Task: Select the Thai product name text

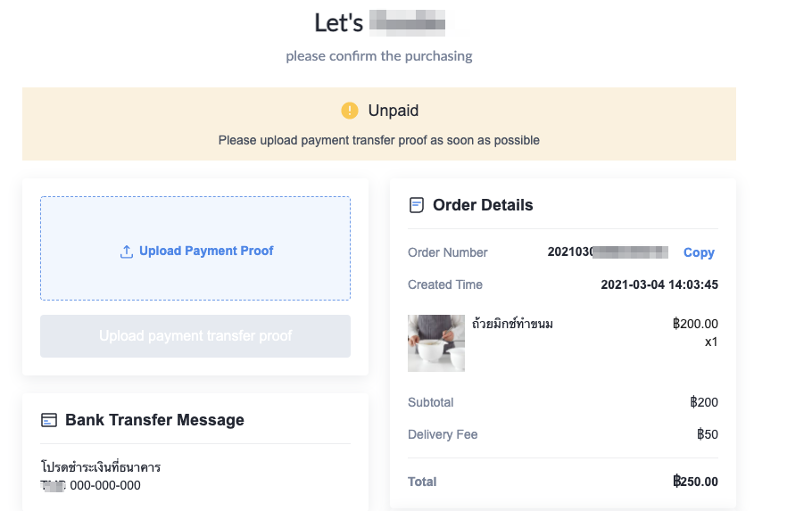Action: [512, 324]
